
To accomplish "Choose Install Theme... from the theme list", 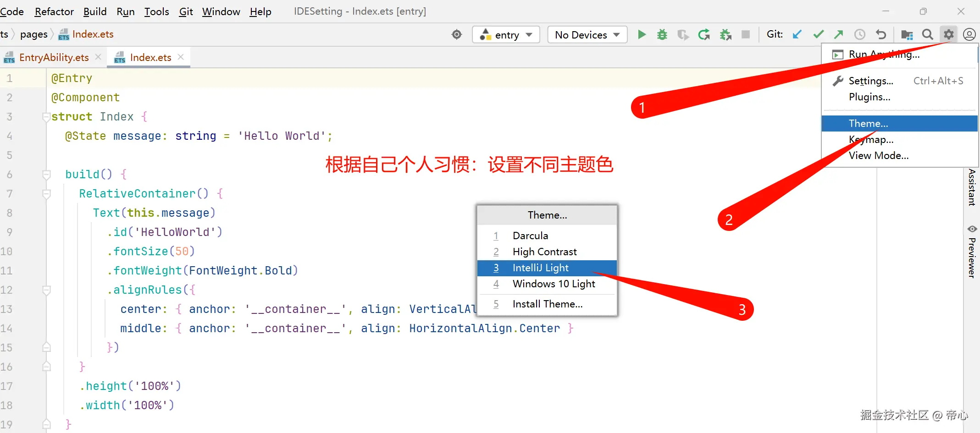I will click(547, 304).
